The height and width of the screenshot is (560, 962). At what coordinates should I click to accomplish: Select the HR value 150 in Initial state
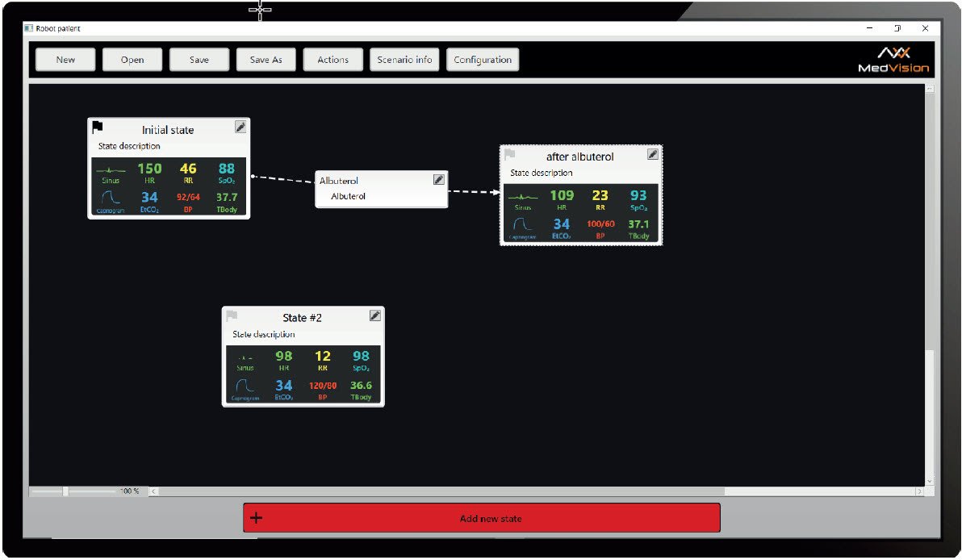(x=149, y=169)
